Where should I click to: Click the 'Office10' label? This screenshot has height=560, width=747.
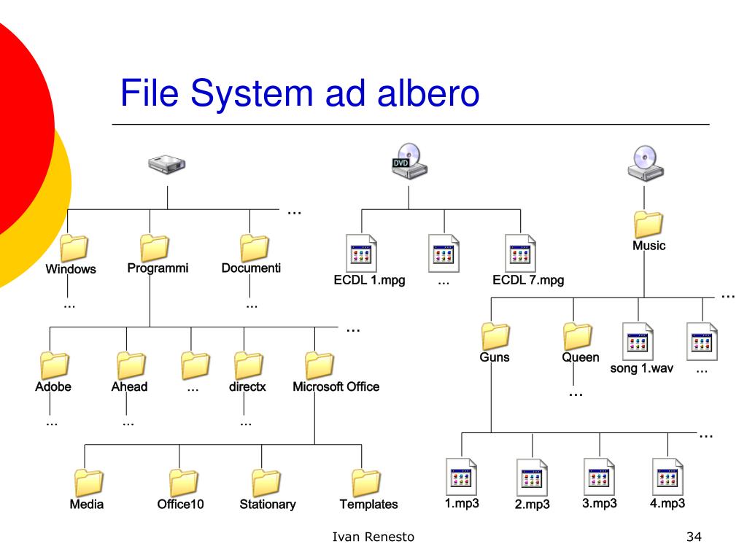coord(181,505)
